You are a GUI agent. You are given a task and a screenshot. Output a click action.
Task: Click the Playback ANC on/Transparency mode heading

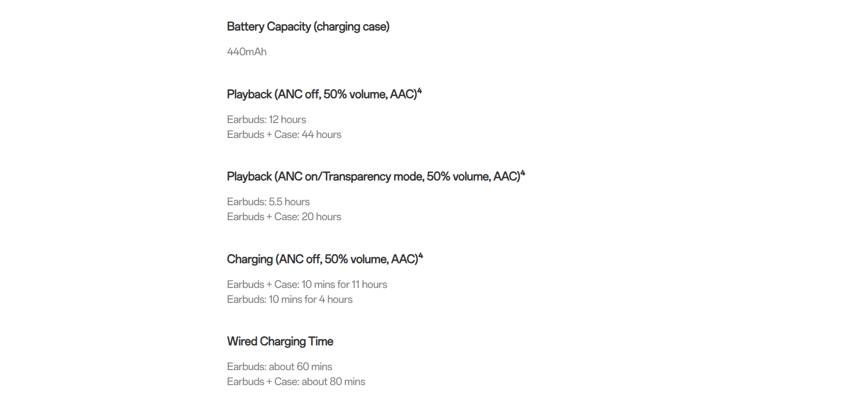376,176
